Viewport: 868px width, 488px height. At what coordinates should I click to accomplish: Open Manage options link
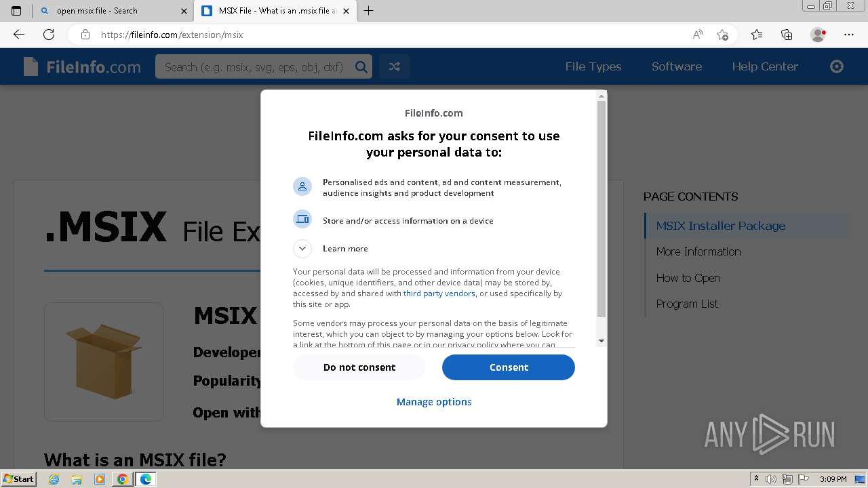tap(434, 402)
